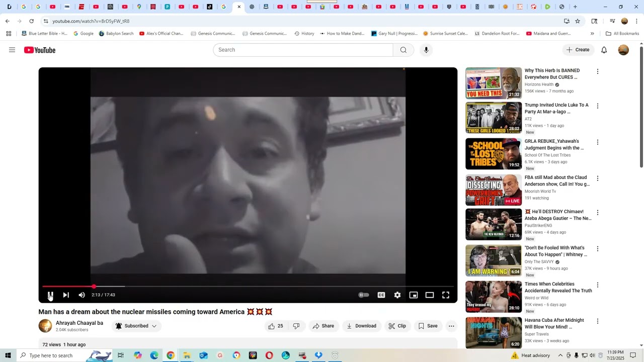Open options for 'Trump Invited Uncle Luke' video
This screenshot has height=362, width=644.
[598, 106]
